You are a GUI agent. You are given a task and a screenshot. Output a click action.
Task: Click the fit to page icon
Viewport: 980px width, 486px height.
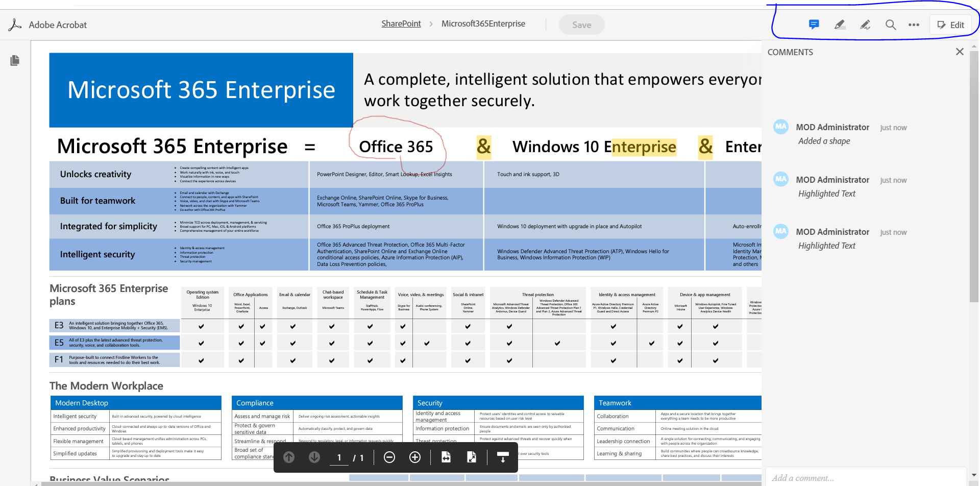[x=472, y=457]
